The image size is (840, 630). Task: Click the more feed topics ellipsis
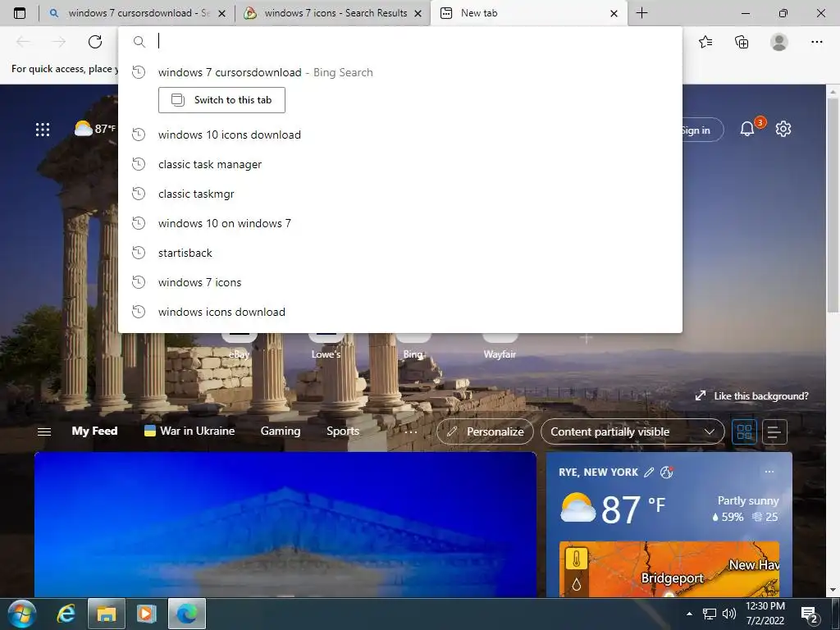(411, 431)
